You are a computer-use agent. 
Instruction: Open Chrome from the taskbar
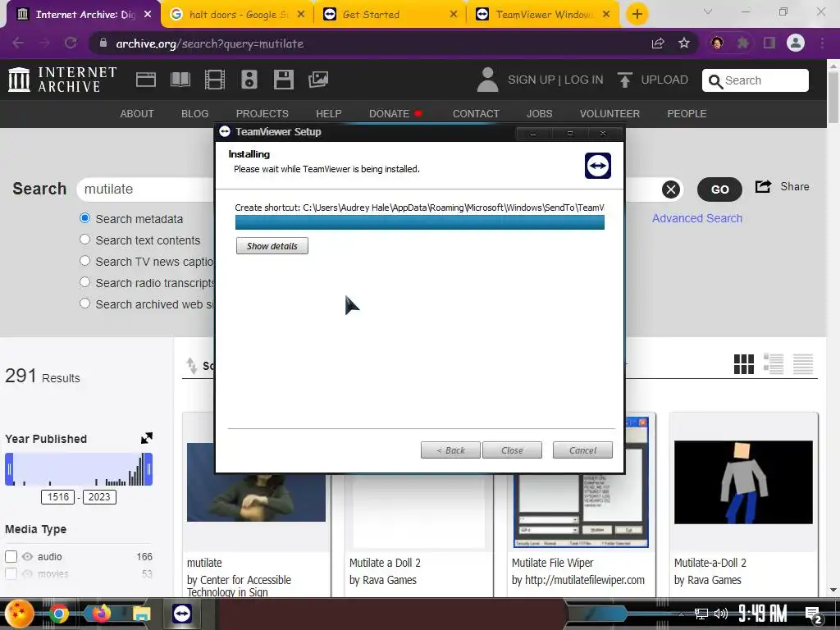(x=59, y=614)
